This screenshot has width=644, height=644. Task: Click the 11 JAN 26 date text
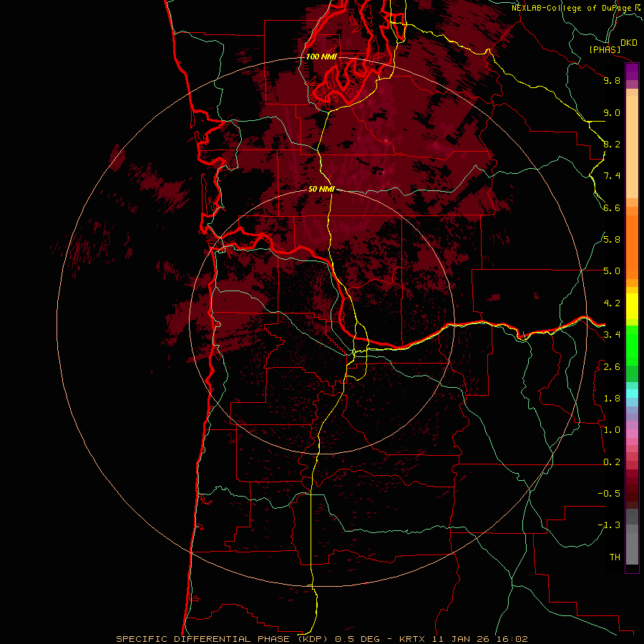[x=459, y=639]
